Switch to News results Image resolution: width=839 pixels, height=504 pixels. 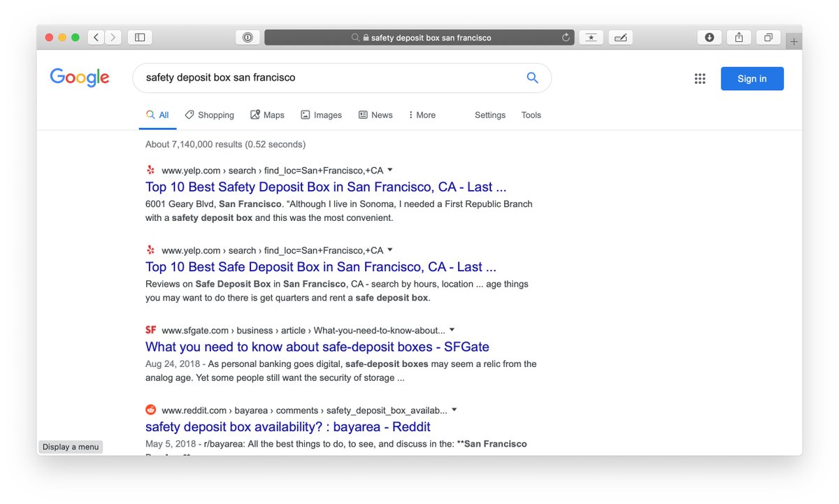click(375, 115)
